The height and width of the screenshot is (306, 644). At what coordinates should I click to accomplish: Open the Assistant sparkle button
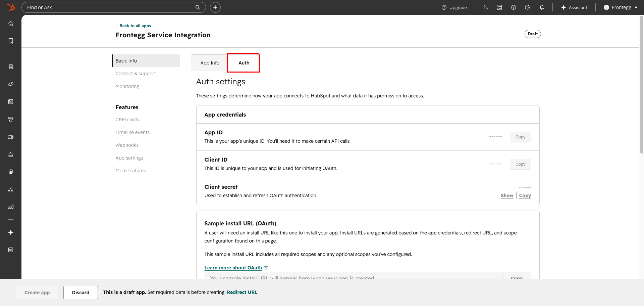tap(574, 7)
